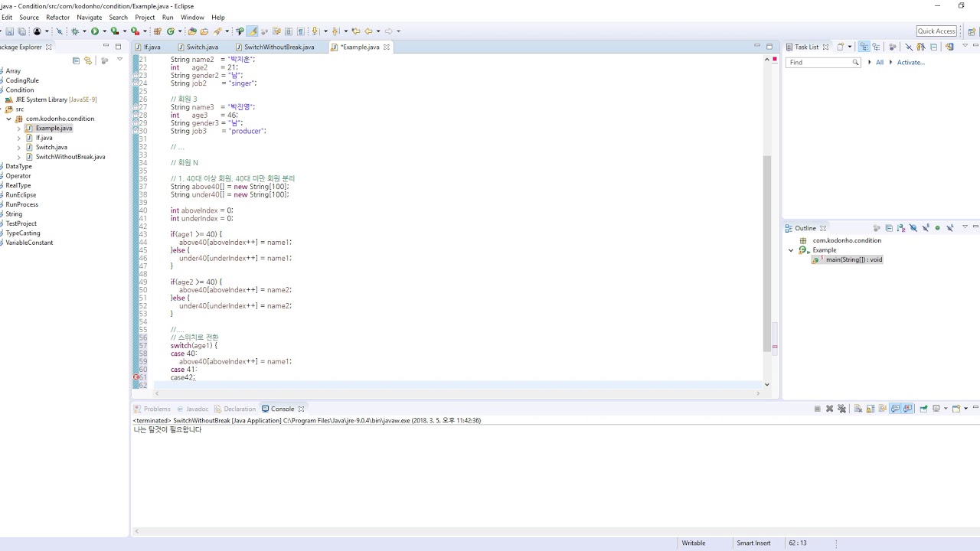Click the New Java Class icon
This screenshot has height=551, width=980.
[x=170, y=31]
